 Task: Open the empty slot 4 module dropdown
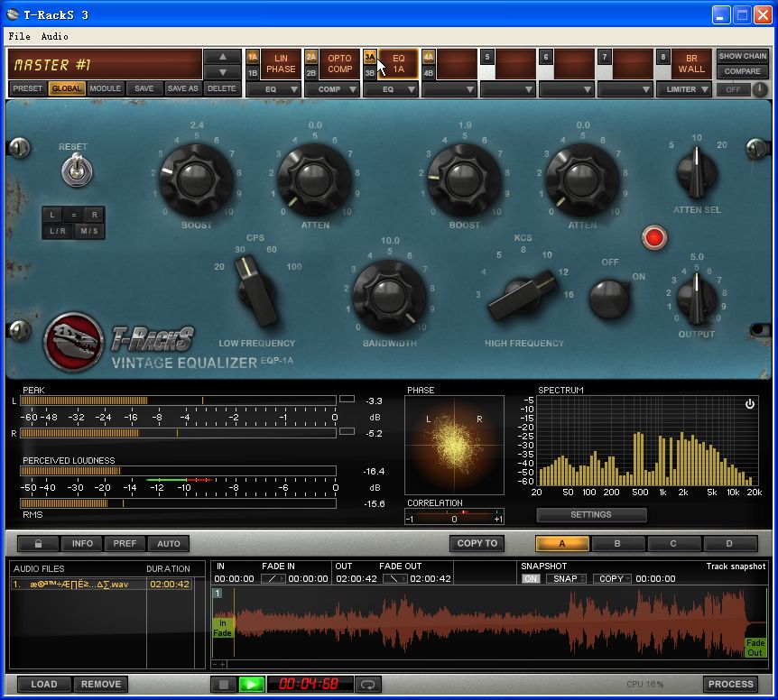tap(449, 89)
